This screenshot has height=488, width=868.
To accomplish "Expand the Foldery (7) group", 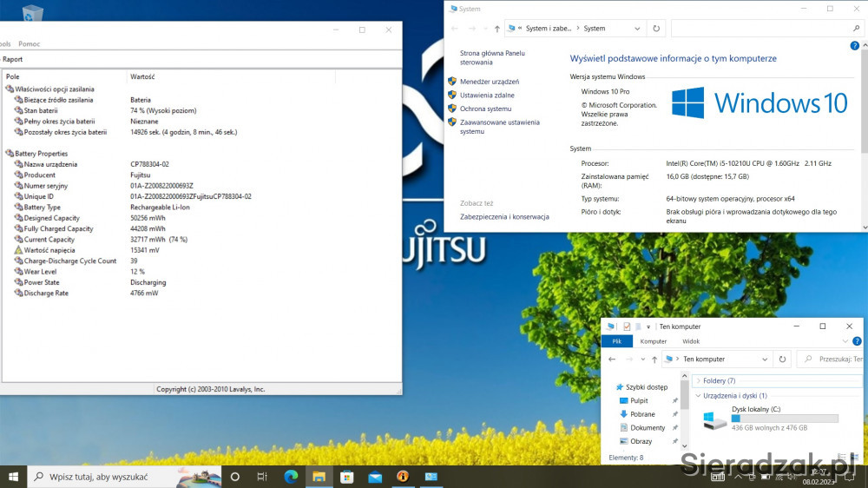I will click(x=698, y=381).
